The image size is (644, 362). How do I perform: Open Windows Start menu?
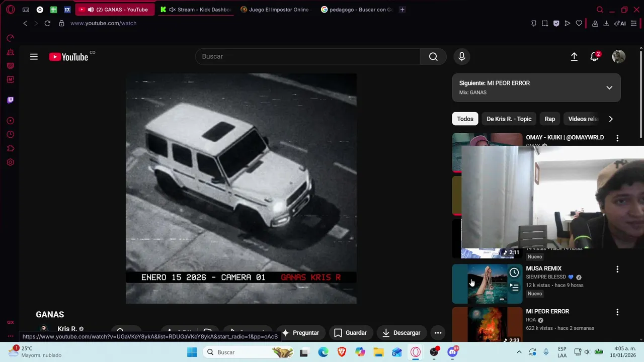[192, 352]
